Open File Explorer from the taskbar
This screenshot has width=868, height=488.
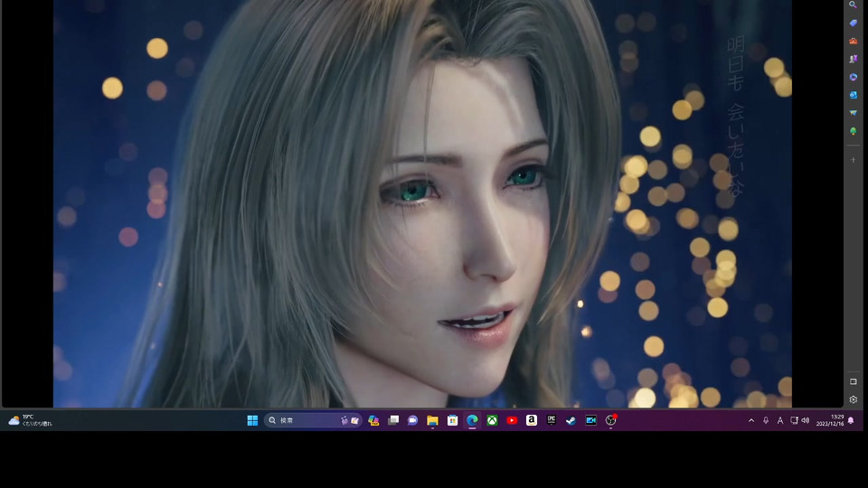pyautogui.click(x=432, y=420)
